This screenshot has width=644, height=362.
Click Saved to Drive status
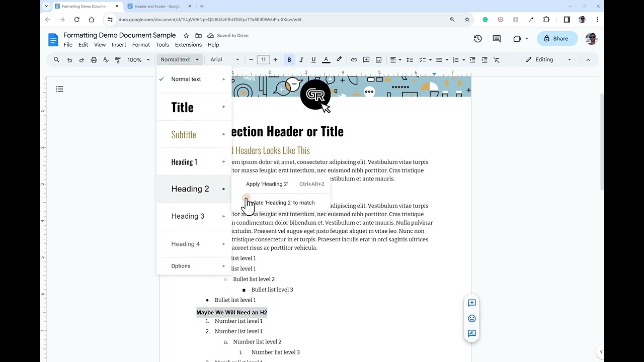pos(228,36)
